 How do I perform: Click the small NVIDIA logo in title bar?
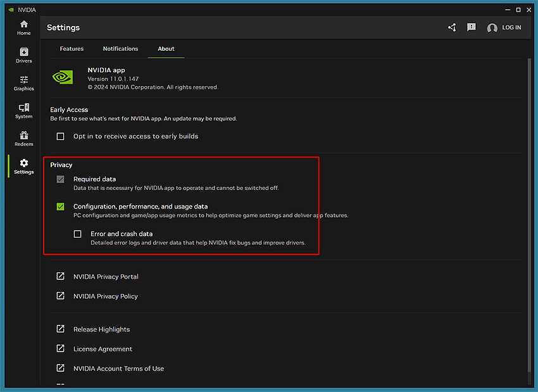(x=11, y=9)
